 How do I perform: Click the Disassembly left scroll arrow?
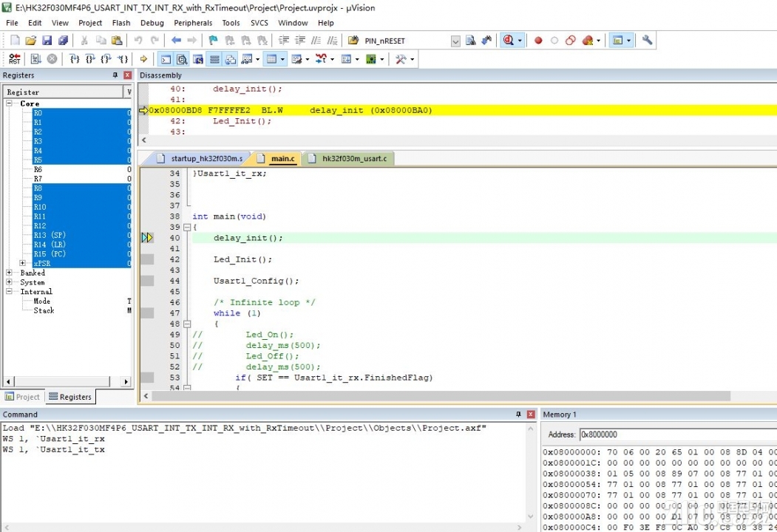click(x=143, y=140)
